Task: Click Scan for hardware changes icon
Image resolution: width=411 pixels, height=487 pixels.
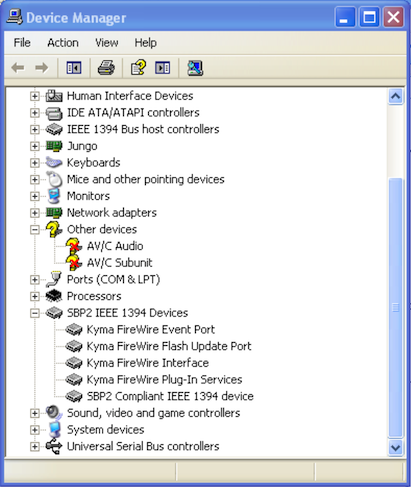Action: pos(195,68)
